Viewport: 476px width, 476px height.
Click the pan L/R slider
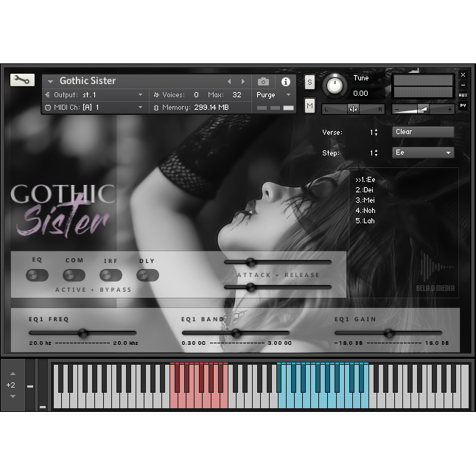click(x=353, y=109)
